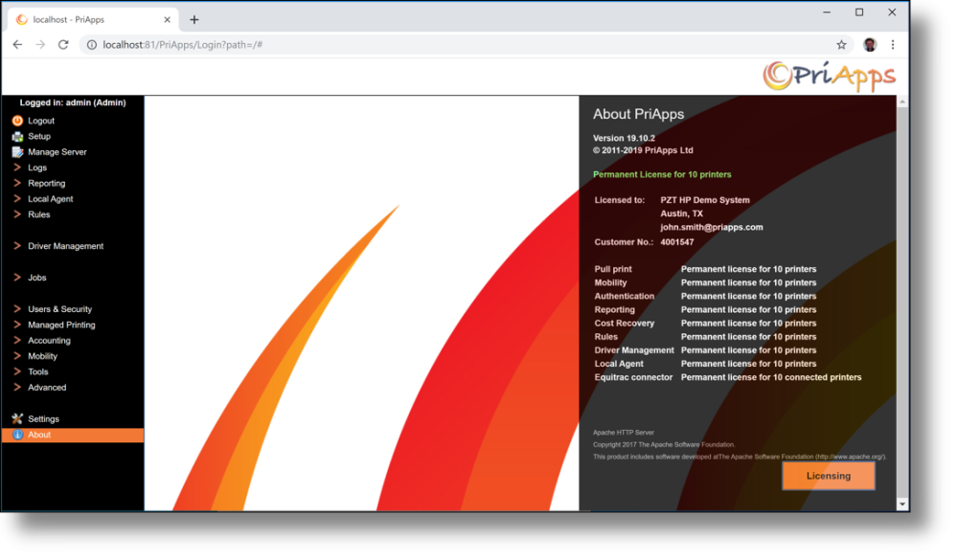Image resolution: width=958 pixels, height=560 pixels.
Task: Click the 'About PriApps' heading
Action: (638, 114)
